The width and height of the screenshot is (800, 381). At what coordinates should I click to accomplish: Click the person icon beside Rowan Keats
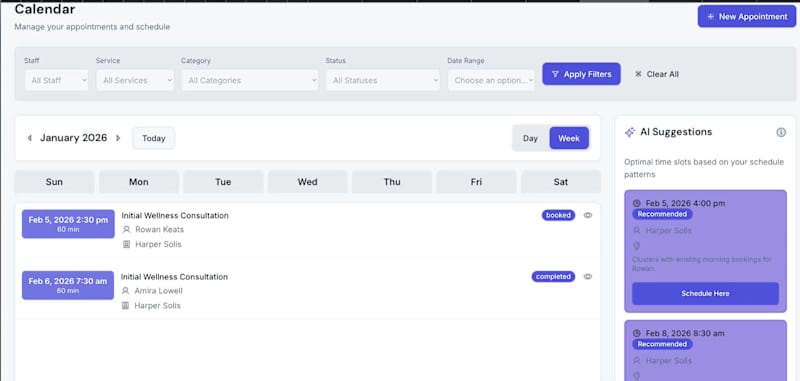pos(127,230)
